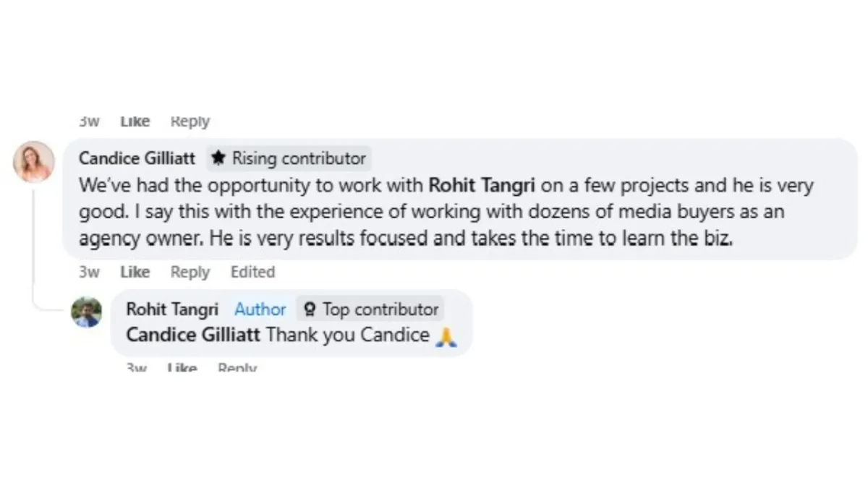Like Candice Gilliatt's comment

135,272
